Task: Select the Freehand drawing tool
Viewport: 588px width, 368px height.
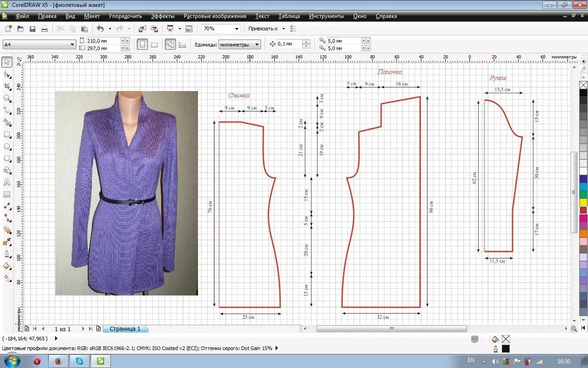Action: [x=7, y=110]
